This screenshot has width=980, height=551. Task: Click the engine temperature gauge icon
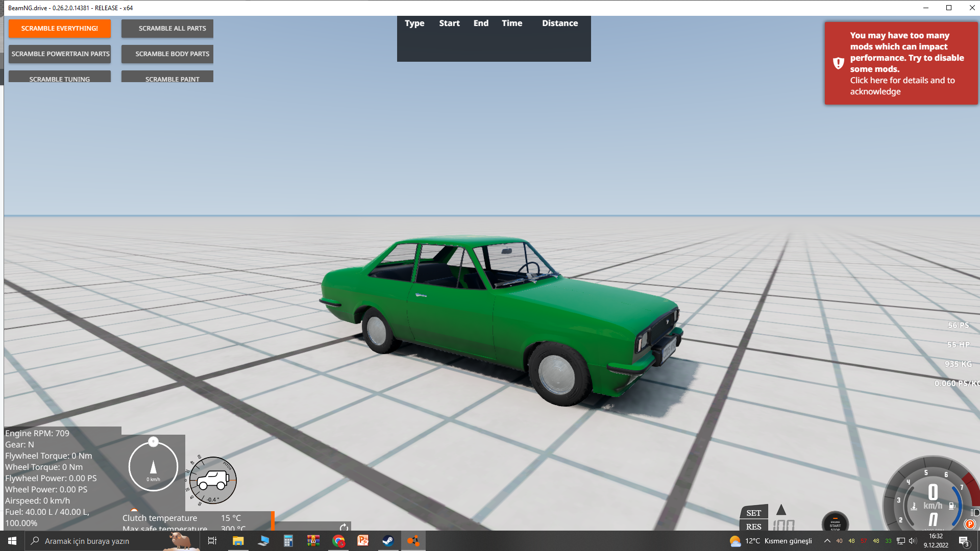point(914,506)
